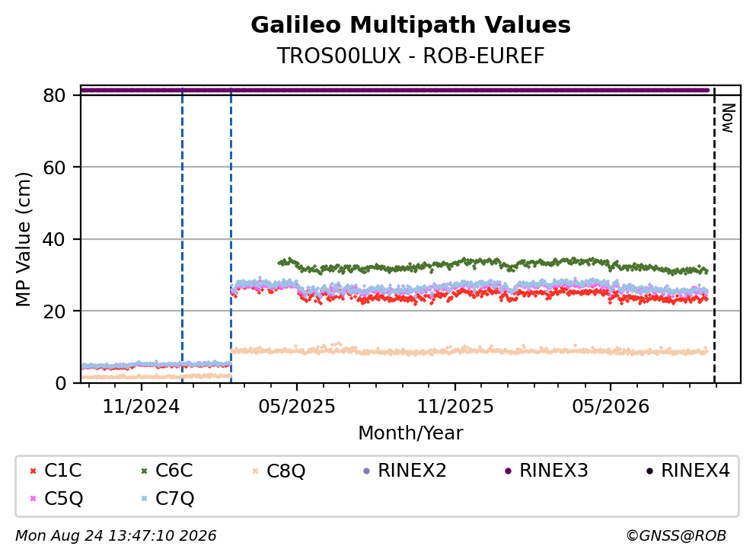Viewport: 756px width, 559px height.
Task: Click the RINEX4 legend entry
Action: pos(688,470)
